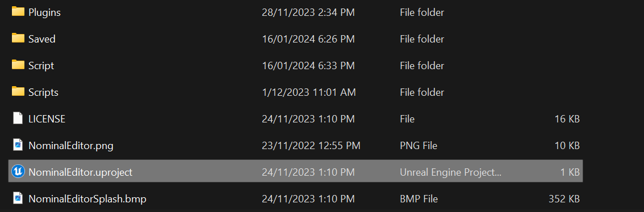Click the Unreal Engine logo icon

18,171
